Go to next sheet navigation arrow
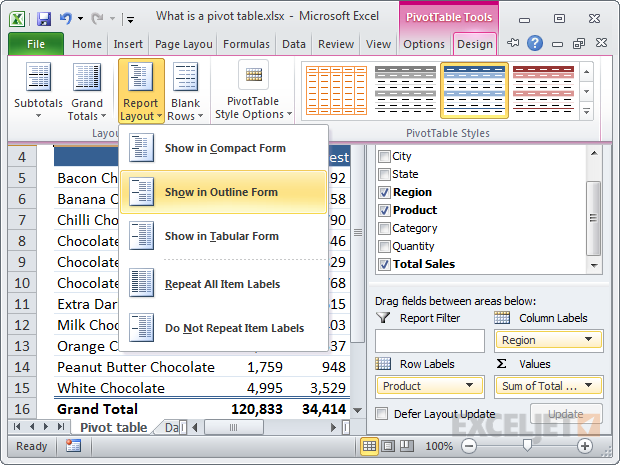 pos(46,427)
